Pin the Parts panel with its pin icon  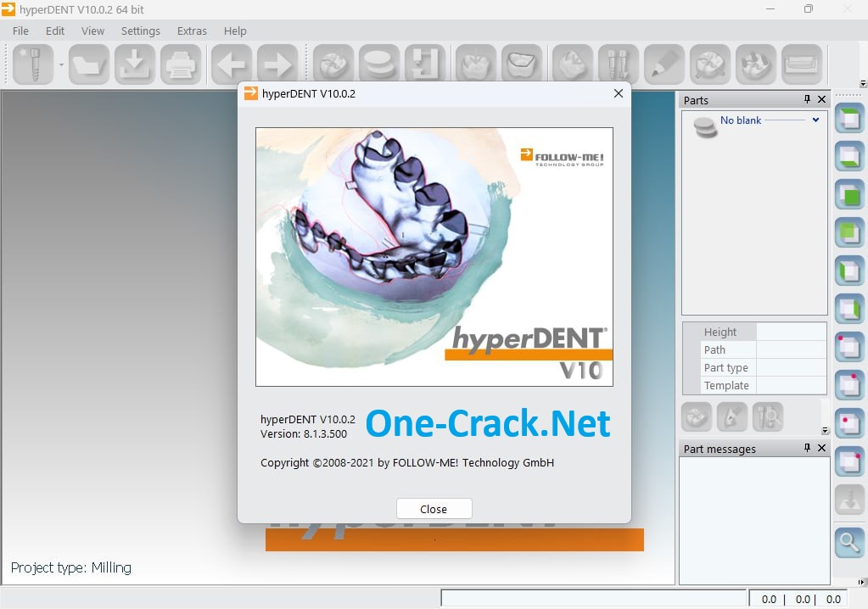807,99
